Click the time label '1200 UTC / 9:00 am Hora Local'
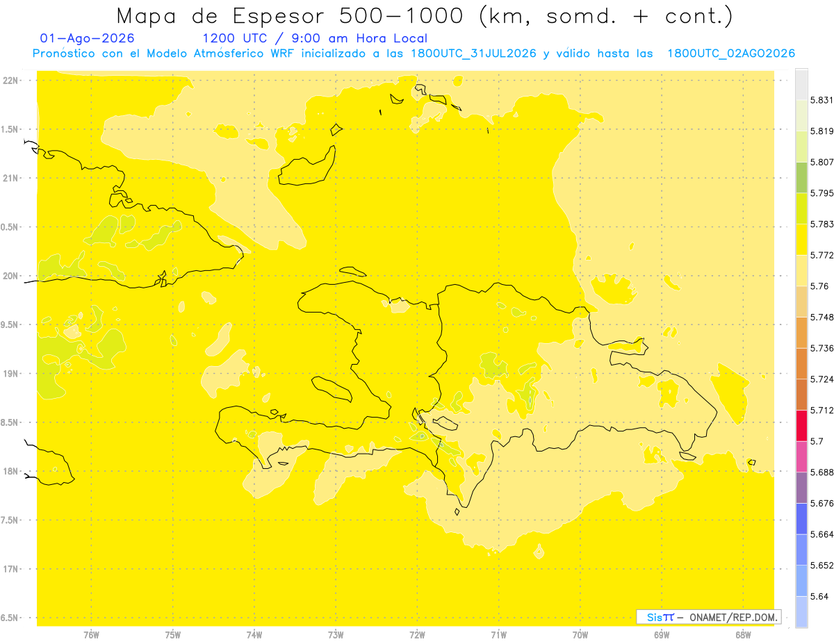This screenshot has width=834, height=644. (314, 38)
